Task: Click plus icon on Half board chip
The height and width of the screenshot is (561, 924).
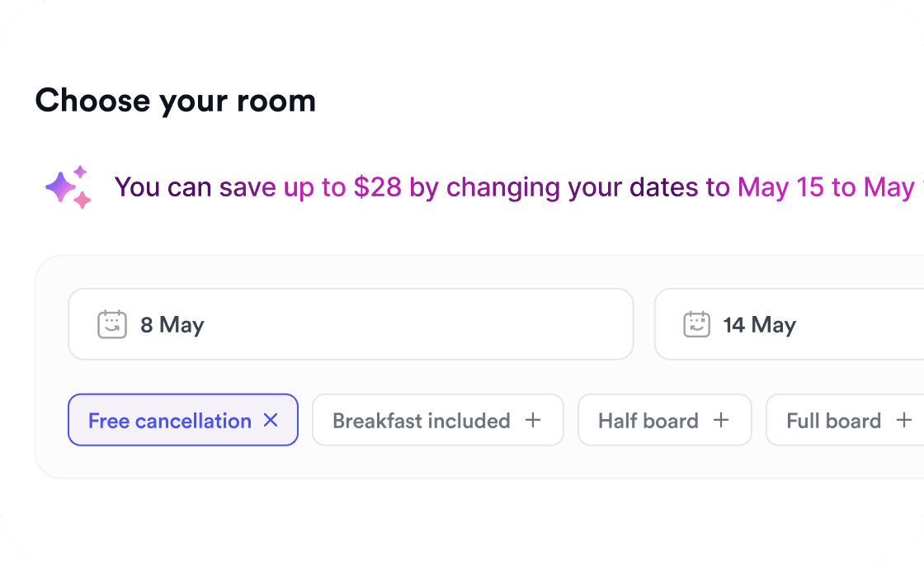Action: [x=721, y=420]
